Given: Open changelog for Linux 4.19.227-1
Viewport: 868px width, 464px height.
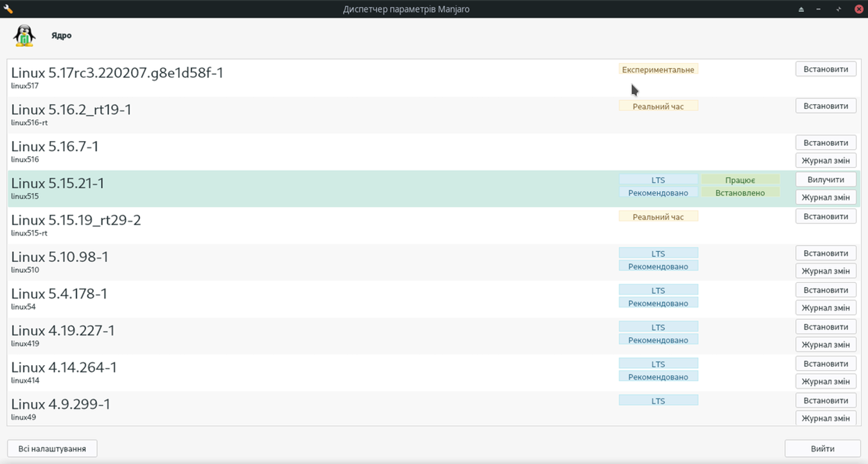Looking at the screenshot, I should click(826, 345).
